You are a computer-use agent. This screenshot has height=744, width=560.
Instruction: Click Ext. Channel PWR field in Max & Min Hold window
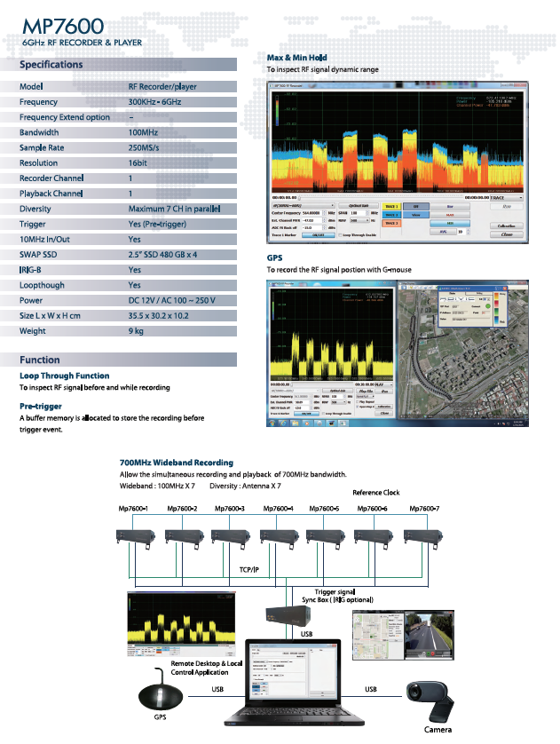pyautogui.click(x=314, y=221)
